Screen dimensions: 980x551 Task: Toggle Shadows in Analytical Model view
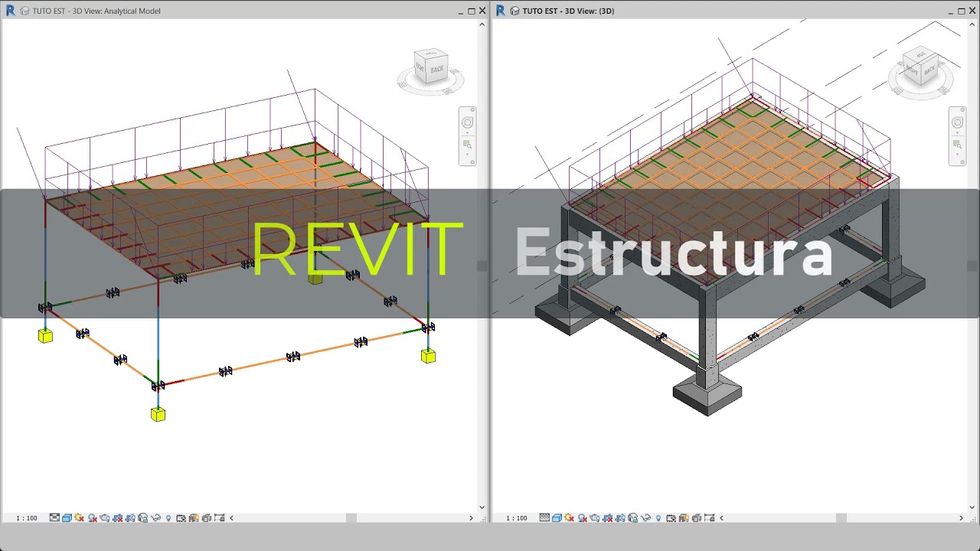pyautogui.click(x=93, y=518)
